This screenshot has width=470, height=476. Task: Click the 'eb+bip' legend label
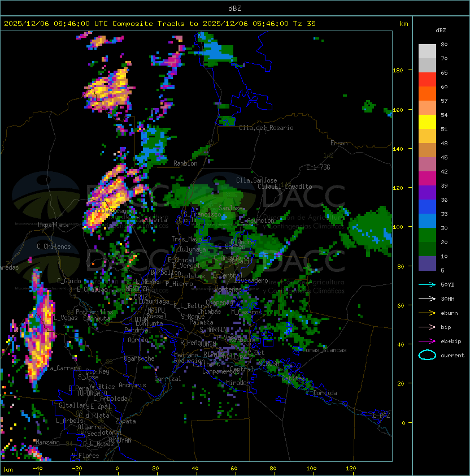(451, 341)
